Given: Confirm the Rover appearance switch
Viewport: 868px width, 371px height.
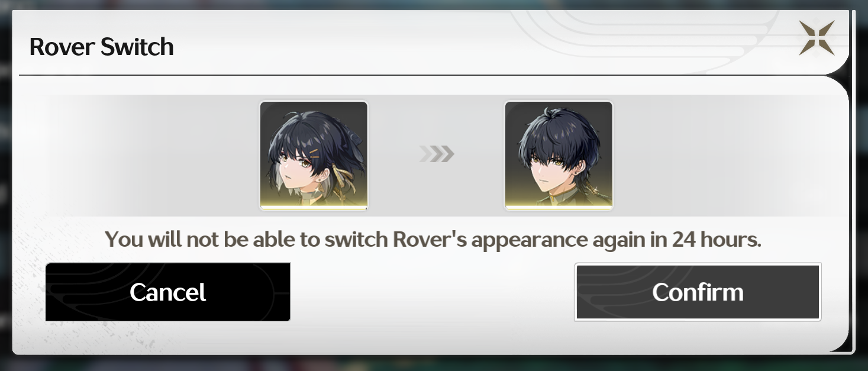Looking at the screenshot, I should coord(698,292).
